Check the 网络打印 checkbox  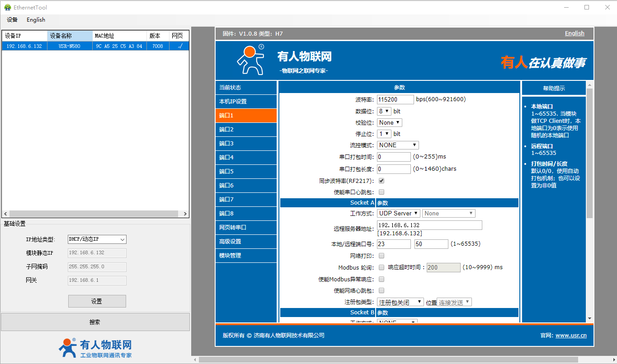(382, 256)
